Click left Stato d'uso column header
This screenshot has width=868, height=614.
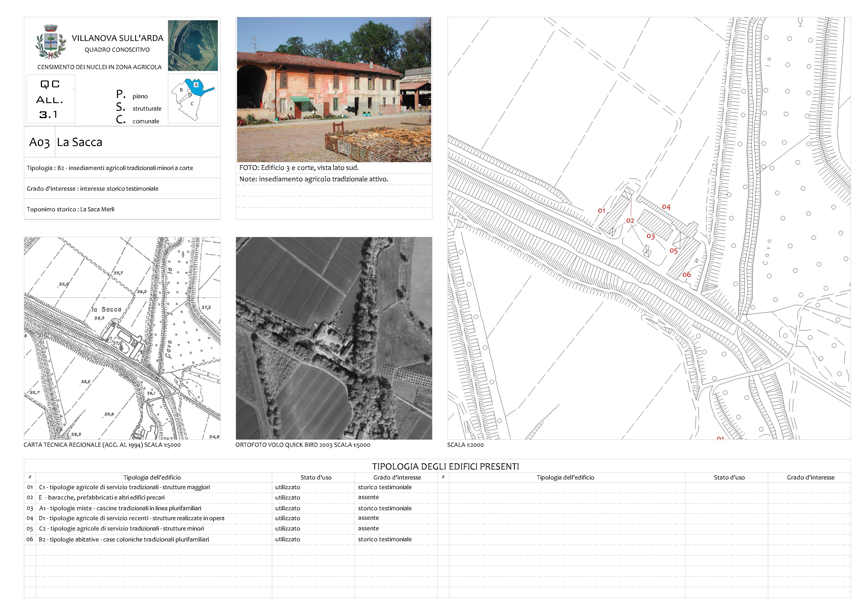[x=316, y=477]
